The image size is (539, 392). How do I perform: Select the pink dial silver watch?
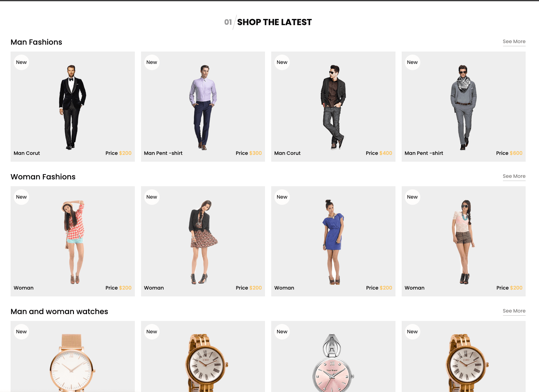point(332,363)
